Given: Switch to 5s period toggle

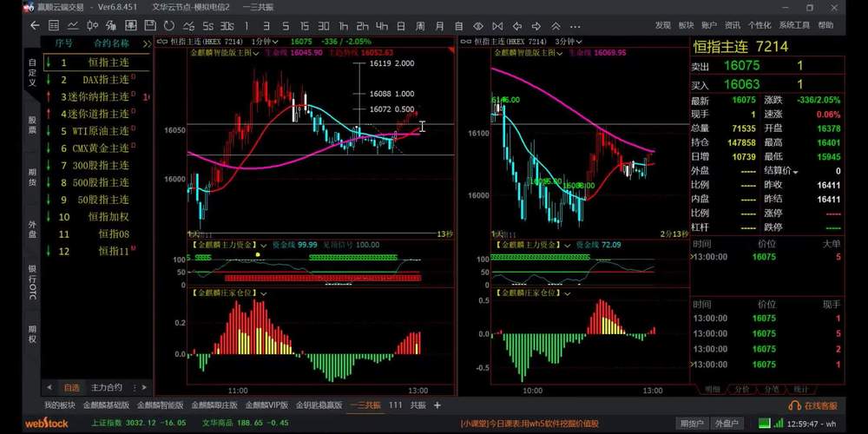Looking at the screenshot, I should pos(209,25).
